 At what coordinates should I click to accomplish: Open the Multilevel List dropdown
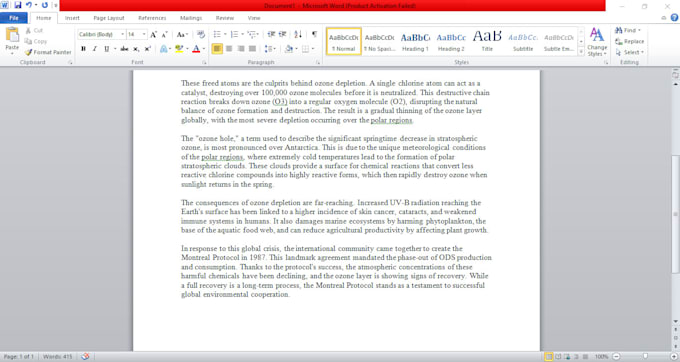(259, 34)
